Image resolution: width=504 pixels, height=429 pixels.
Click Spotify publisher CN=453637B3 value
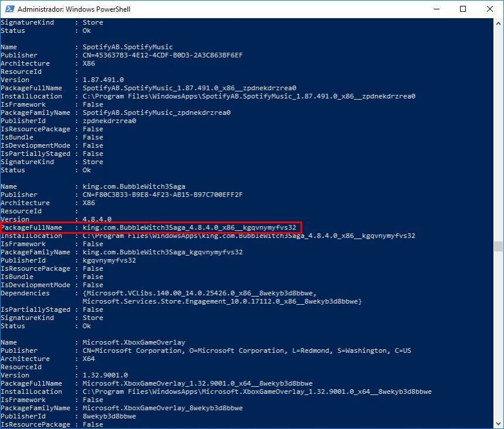(x=163, y=55)
